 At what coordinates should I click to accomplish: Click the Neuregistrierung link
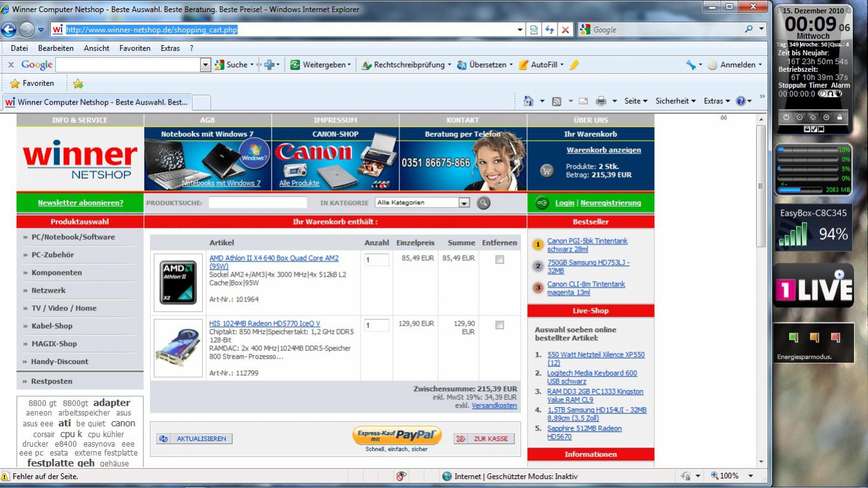click(610, 203)
